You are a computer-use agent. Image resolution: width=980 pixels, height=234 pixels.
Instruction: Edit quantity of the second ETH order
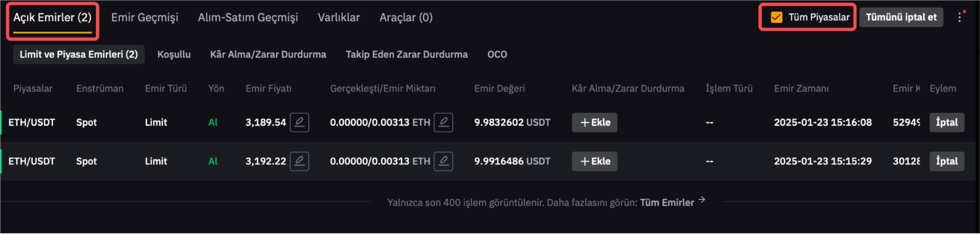[x=443, y=161]
